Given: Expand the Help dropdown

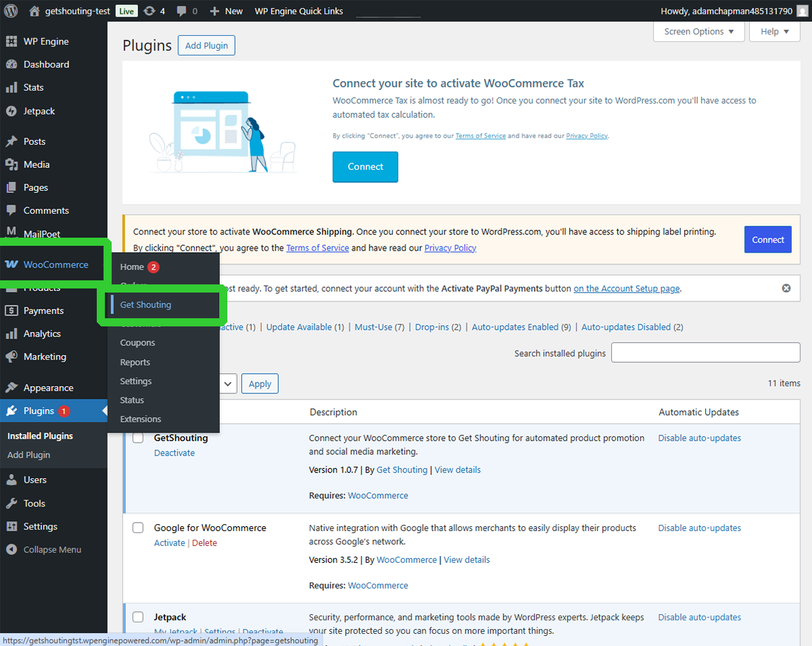Looking at the screenshot, I should click(774, 31).
